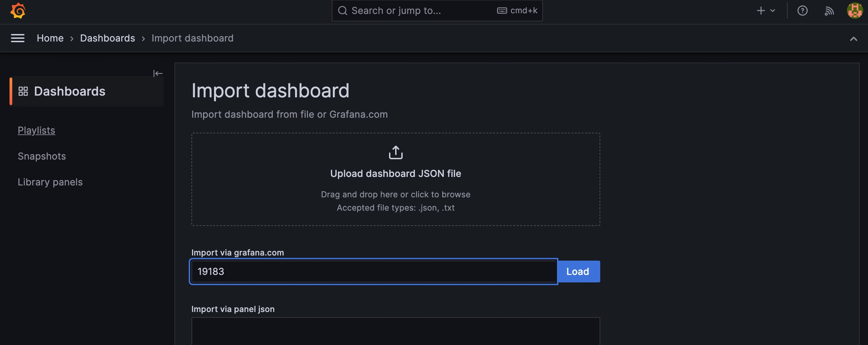Click the grafana.com dashboard ID input field
Screen dimensions: 868x345
click(x=373, y=272)
